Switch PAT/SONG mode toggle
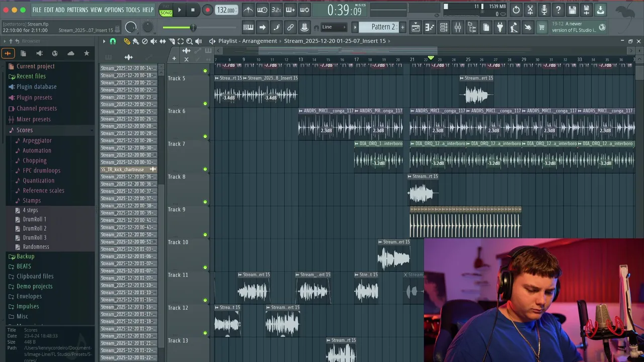 (166, 10)
